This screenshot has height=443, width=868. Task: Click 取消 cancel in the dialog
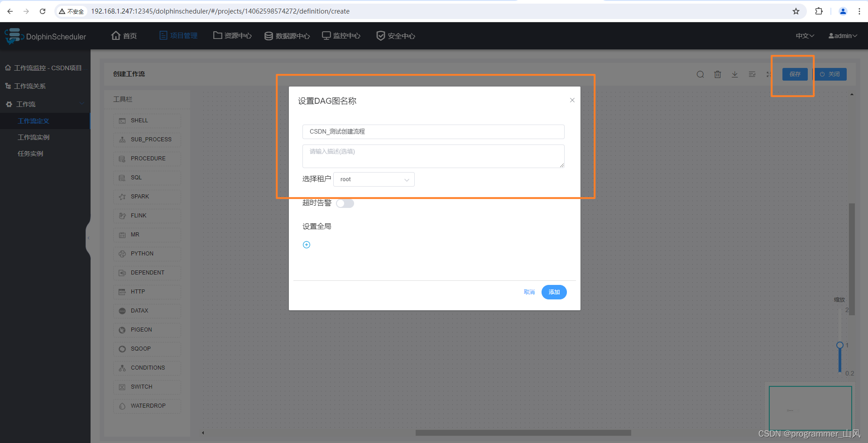529,292
